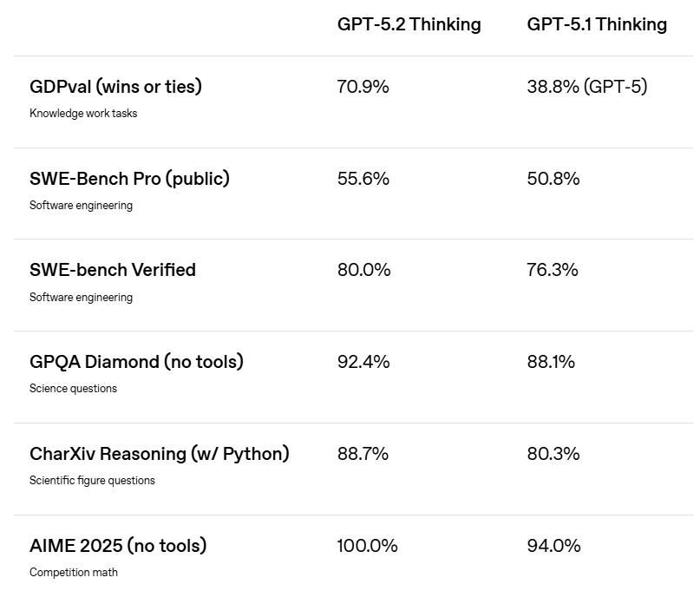The image size is (700, 604).
Task: Click the Science questions subtitle
Action: click(73, 389)
